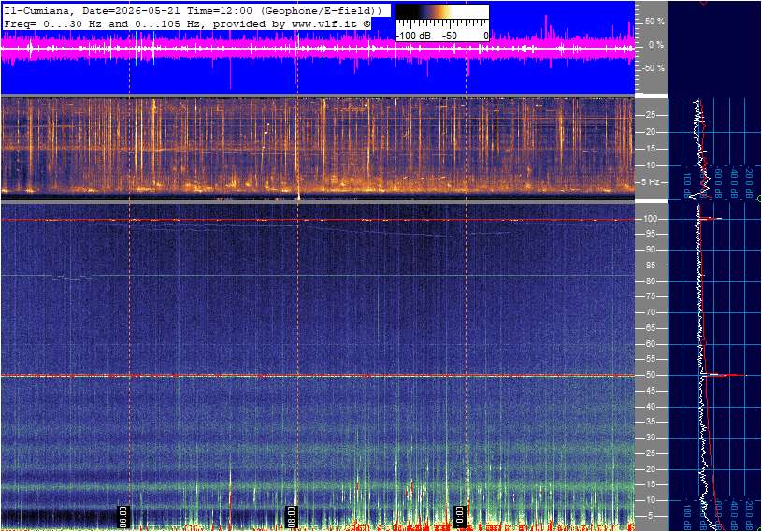Click the 35 label on E-field frequency axis
The width and height of the screenshot is (762, 532).
pos(650,423)
